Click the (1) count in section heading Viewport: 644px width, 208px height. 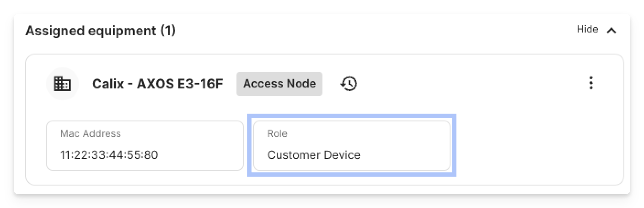(168, 31)
